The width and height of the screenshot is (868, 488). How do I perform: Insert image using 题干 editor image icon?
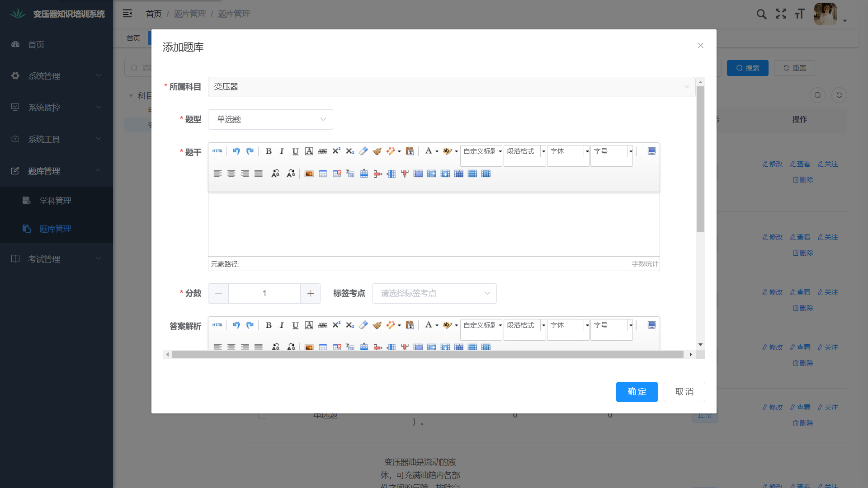pos(309,174)
